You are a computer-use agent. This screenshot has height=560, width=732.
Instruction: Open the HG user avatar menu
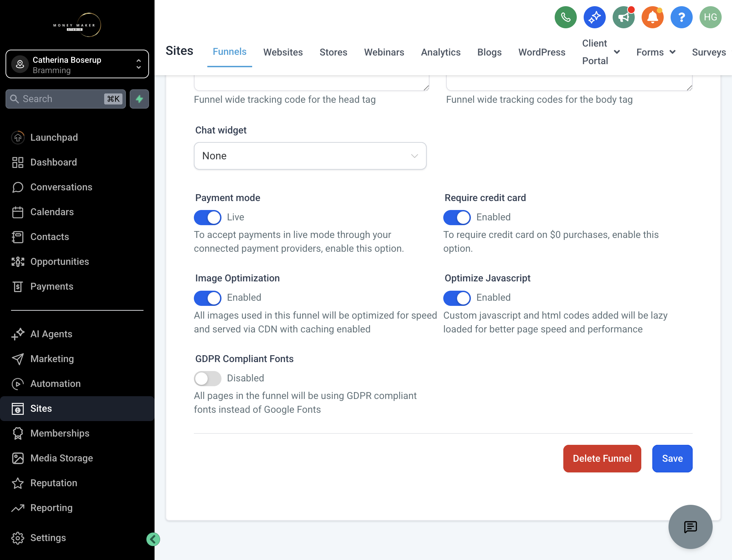pyautogui.click(x=711, y=17)
